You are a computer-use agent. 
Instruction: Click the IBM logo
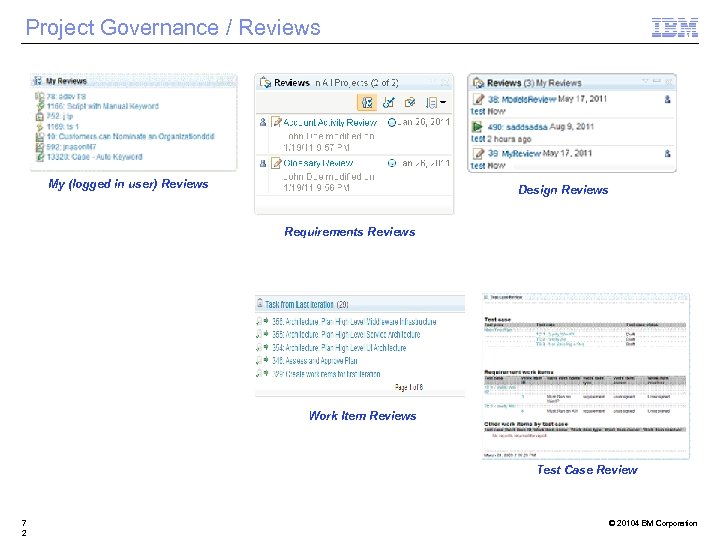click(x=675, y=27)
